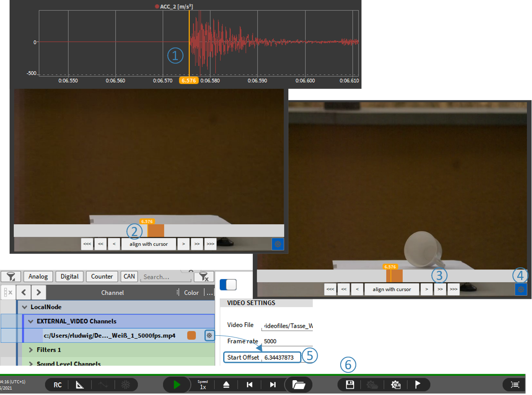Expand the Filters 1 group

[31, 350]
